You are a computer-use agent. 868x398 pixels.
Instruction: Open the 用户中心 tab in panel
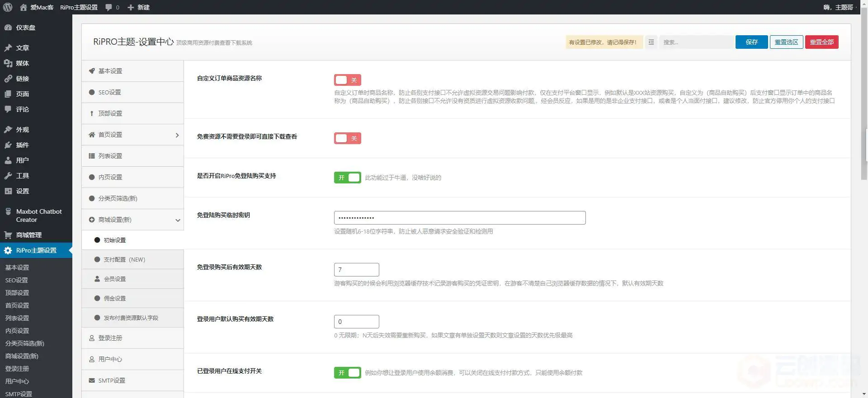132,359
